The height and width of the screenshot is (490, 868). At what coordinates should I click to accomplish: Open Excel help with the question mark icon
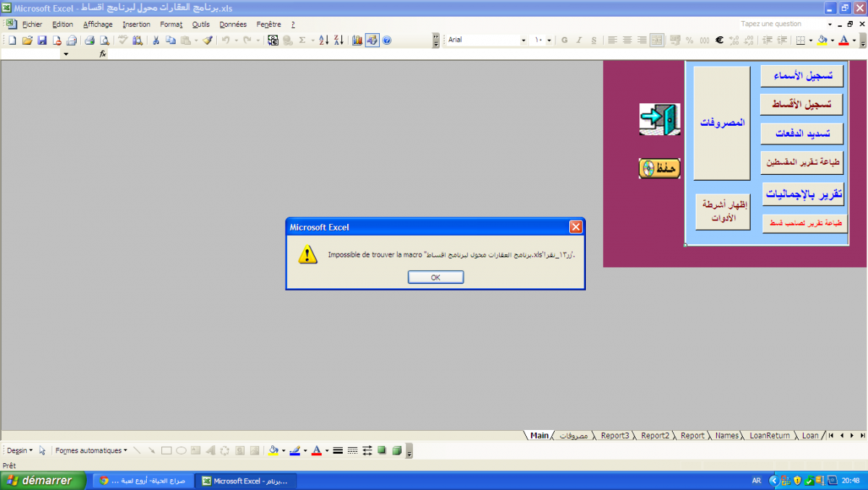point(387,40)
